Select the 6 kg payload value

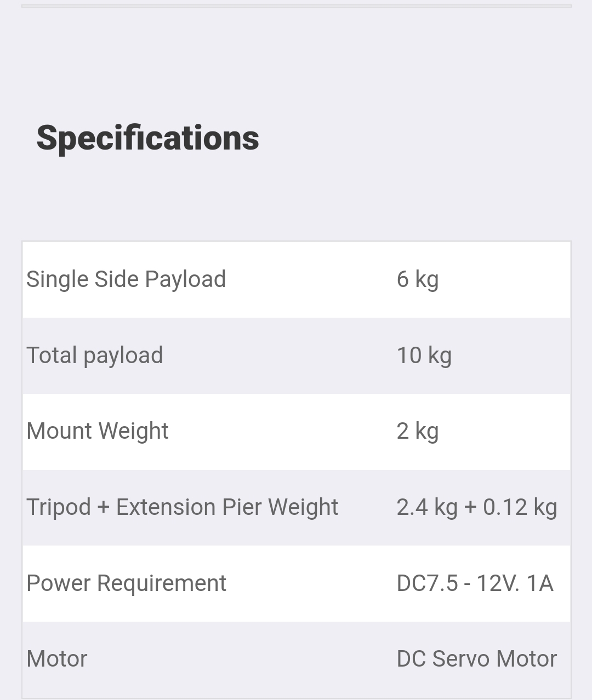click(x=417, y=279)
